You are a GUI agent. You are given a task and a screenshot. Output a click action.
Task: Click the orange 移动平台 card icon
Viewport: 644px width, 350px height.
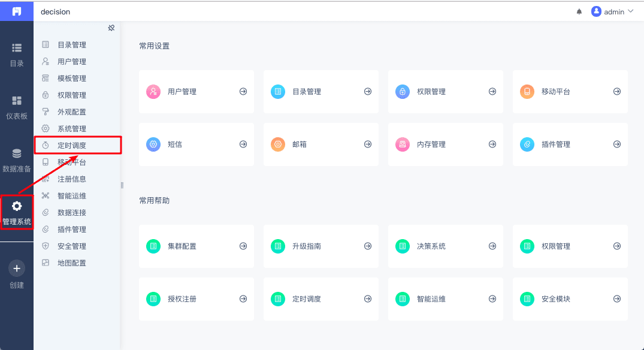pos(527,92)
